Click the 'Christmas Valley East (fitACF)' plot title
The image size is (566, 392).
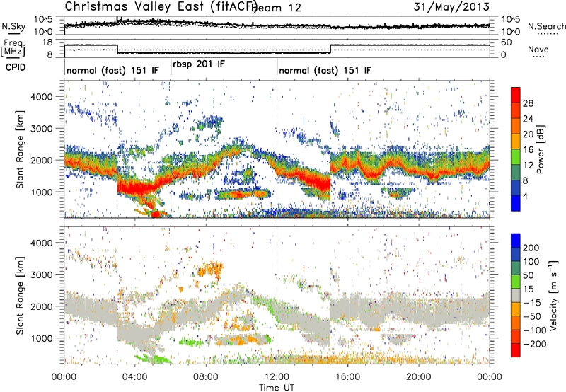tap(161, 6)
